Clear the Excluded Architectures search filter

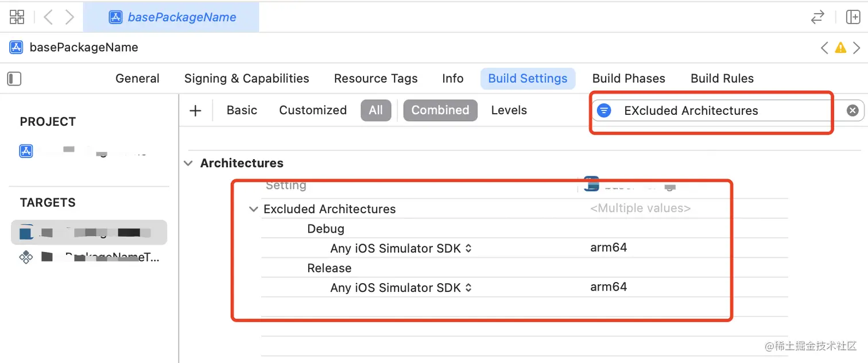coord(852,110)
